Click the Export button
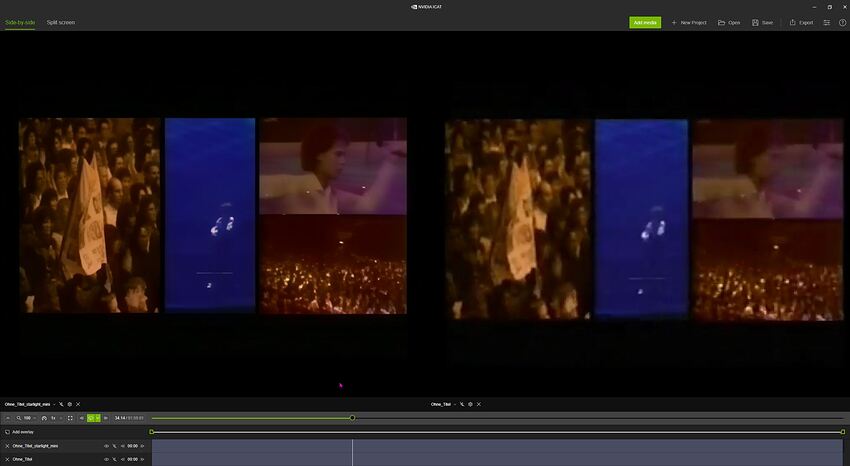This screenshot has width=850, height=466. click(x=801, y=22)
